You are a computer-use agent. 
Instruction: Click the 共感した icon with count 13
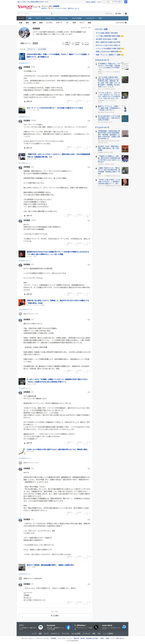pyautogui.click(x=65, y=294)
